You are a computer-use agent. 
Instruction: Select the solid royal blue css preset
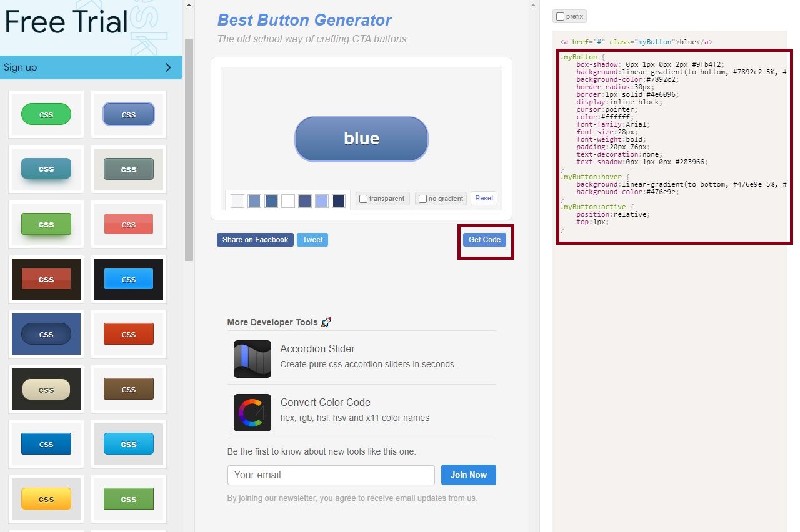coord(46,444)
